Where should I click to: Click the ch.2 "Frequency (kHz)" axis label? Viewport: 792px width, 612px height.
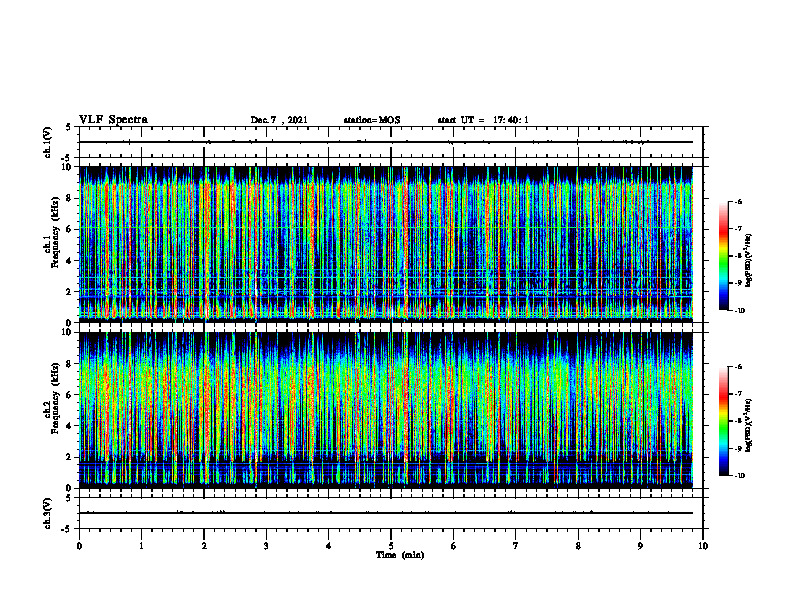tap(55, 398)
